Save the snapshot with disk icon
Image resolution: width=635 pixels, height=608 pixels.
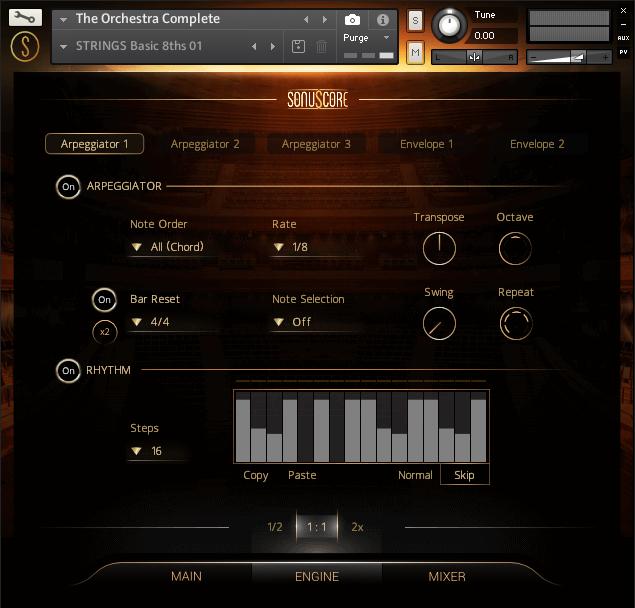(298, 46)
